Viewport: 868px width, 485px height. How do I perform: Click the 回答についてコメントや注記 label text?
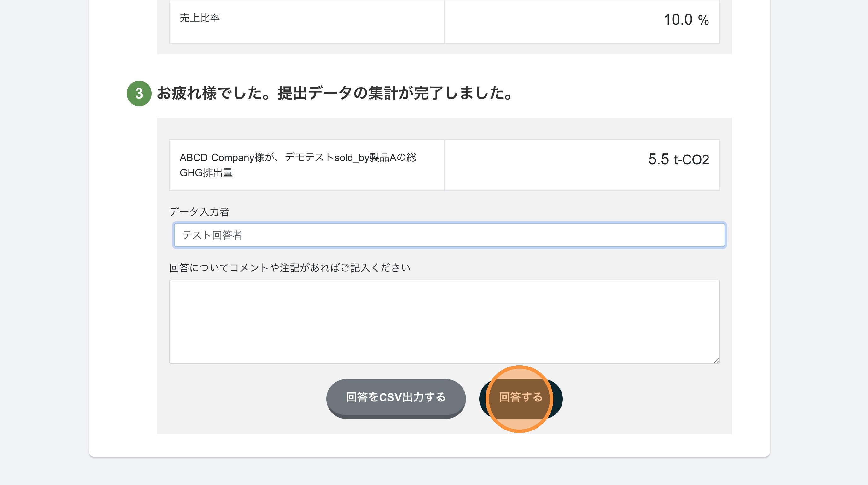click(290, 268)
